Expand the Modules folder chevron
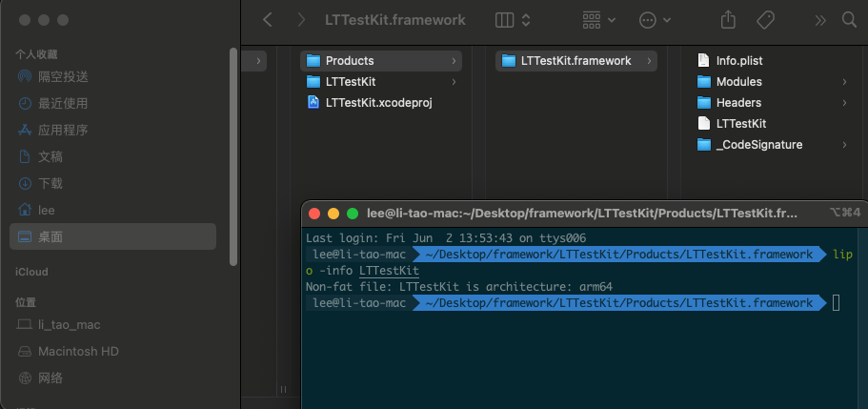The width and height of the screenshot is (868, 409). point(844,82)
